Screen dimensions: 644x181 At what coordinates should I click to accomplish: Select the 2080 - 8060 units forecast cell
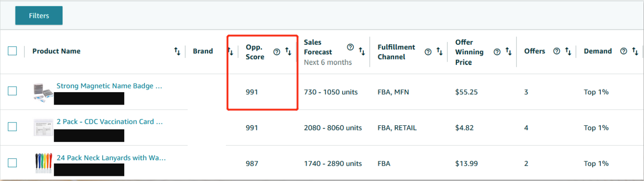[x=333, y=128]
